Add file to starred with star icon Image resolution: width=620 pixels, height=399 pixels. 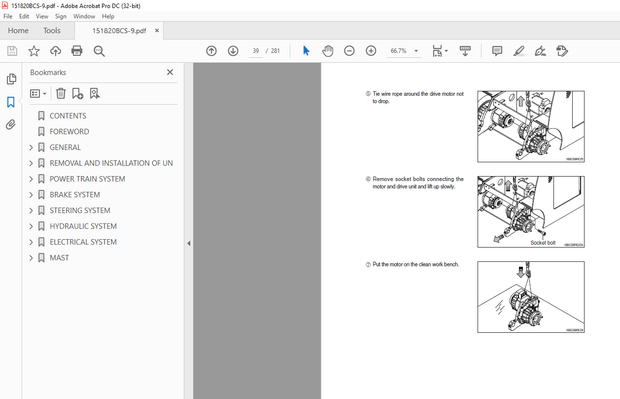click(34, 51)
